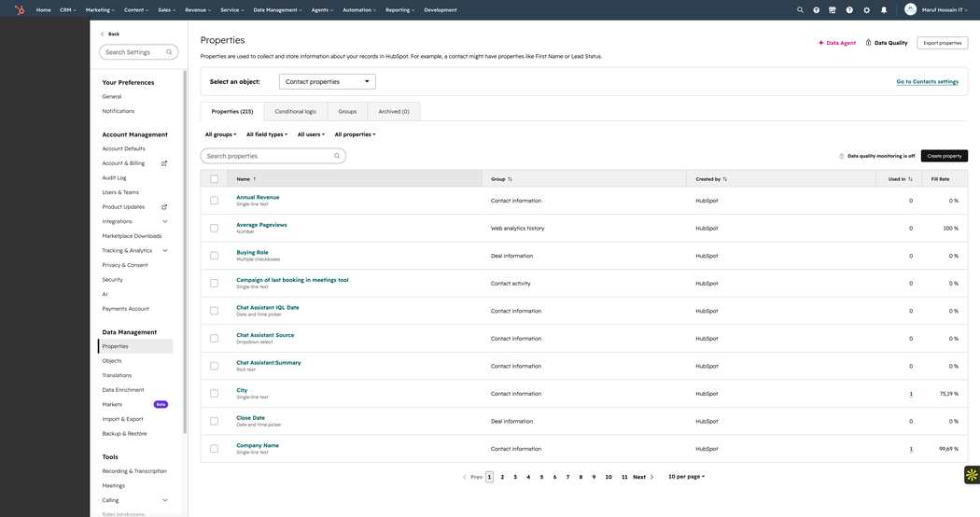Select Objects under Data Management

click(x=112, y=361)
